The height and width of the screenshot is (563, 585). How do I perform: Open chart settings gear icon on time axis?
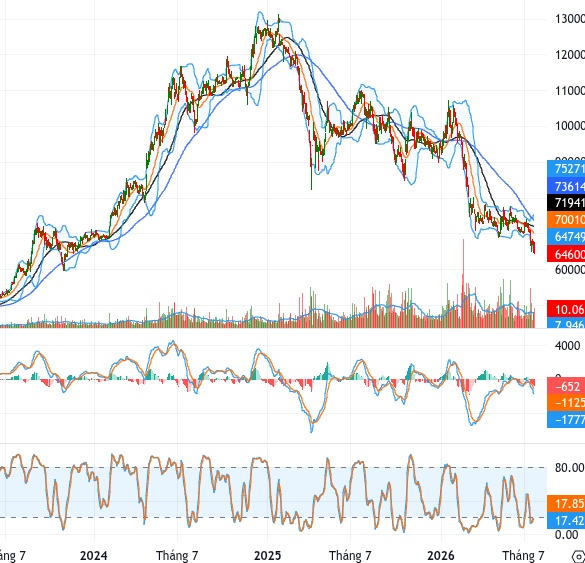579,556
